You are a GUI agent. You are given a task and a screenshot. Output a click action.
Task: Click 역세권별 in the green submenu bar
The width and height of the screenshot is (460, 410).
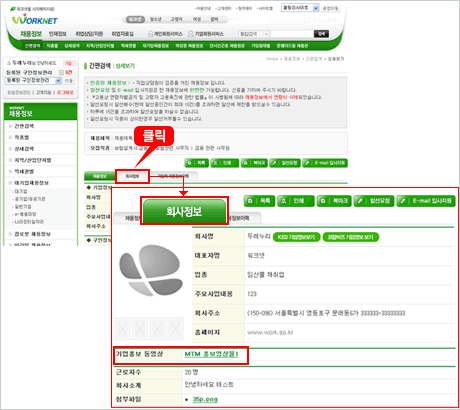click(128, 46)
